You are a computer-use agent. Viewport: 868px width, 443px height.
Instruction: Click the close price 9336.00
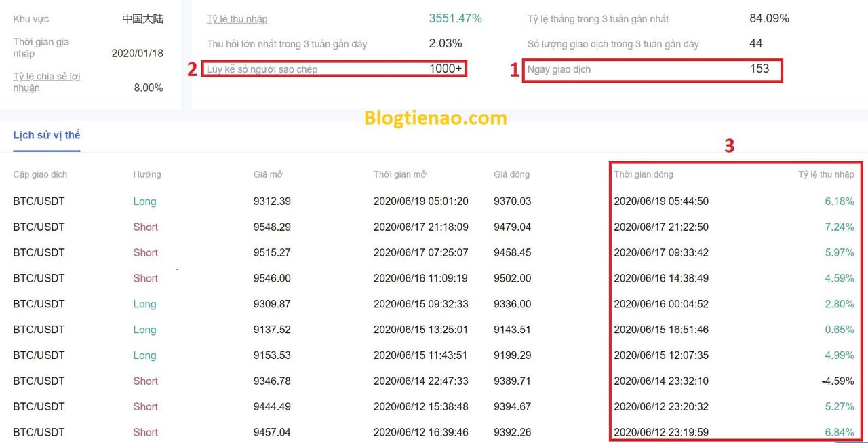[513, 304]
